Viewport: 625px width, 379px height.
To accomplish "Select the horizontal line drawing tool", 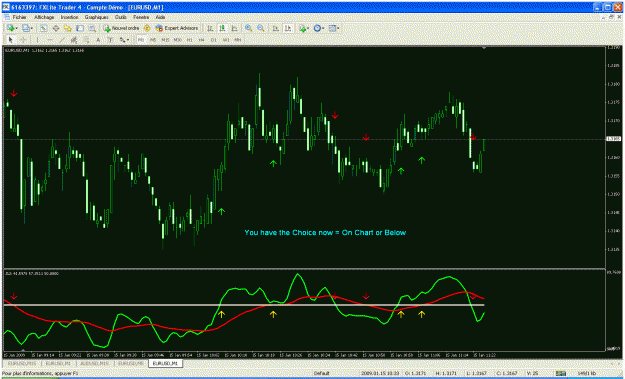I will [50, 40].
